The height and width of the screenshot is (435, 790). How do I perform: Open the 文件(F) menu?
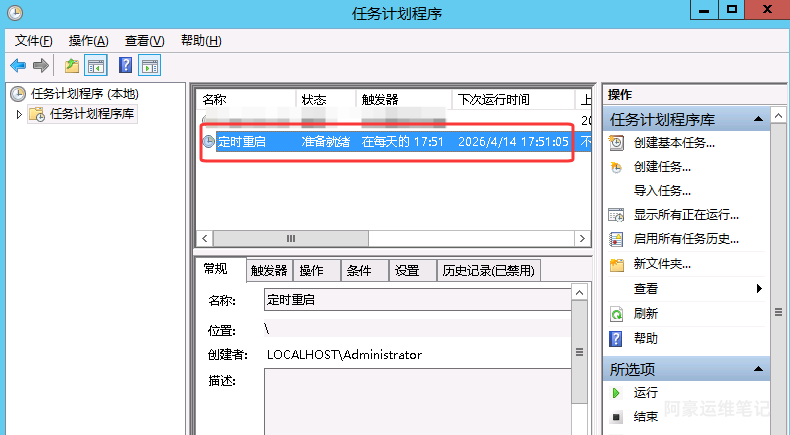coord(33,41)
